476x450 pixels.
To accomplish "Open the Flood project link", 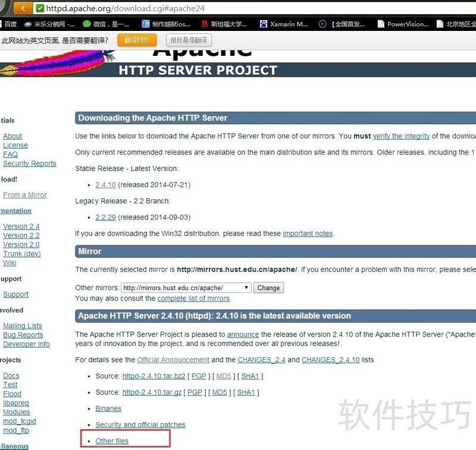I will tap(12, 394).
